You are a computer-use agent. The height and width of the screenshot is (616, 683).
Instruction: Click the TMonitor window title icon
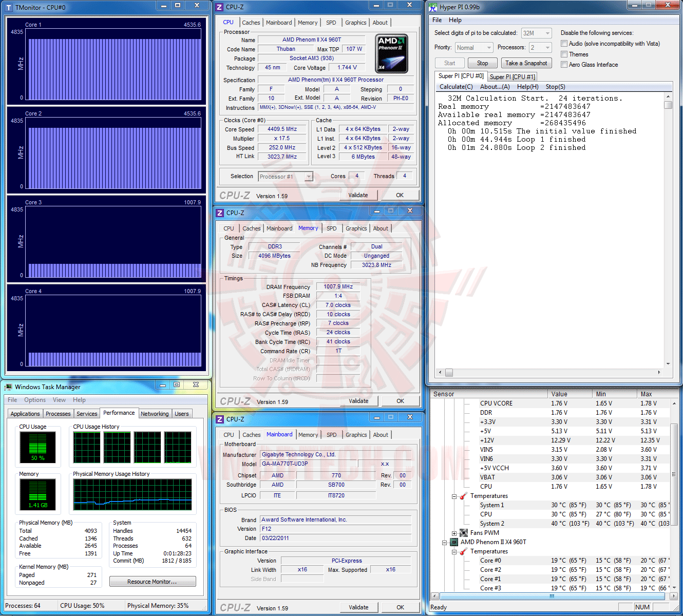pyautogui.click(x=9, y=7)
